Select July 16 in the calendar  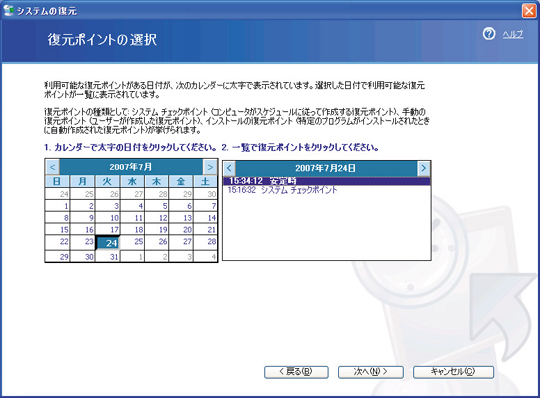pos(83,229)
